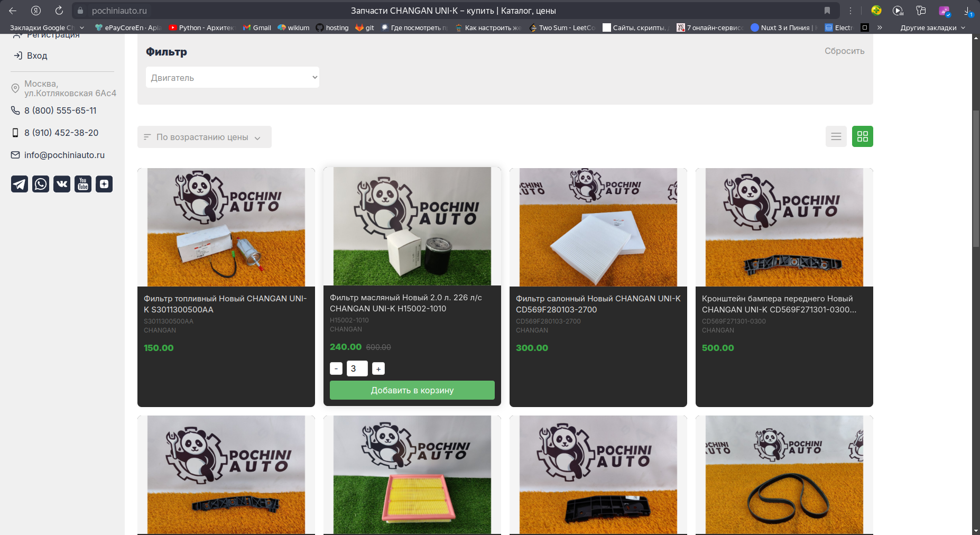The width and height of the screenshot is (980, 535).
Task: Decrease quantity with the minus button
Action: 336,368
